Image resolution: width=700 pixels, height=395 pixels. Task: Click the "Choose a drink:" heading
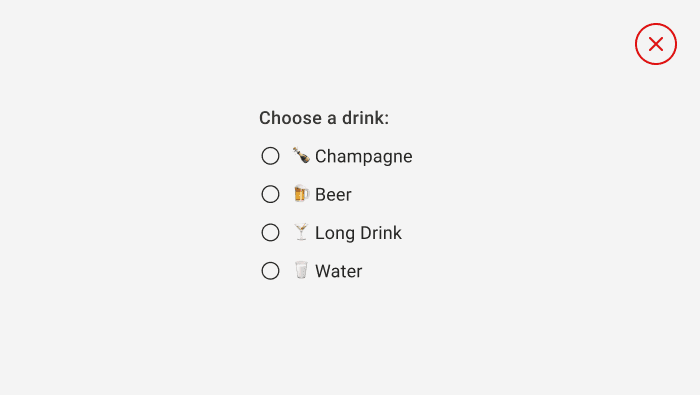tap(324, 118)
